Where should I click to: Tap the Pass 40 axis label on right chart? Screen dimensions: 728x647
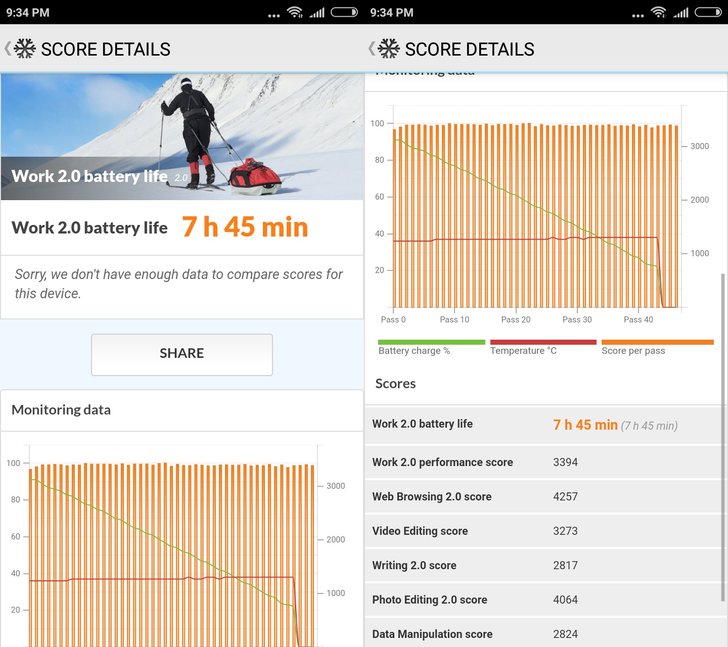pyautogui.click(x=638, y=319)
